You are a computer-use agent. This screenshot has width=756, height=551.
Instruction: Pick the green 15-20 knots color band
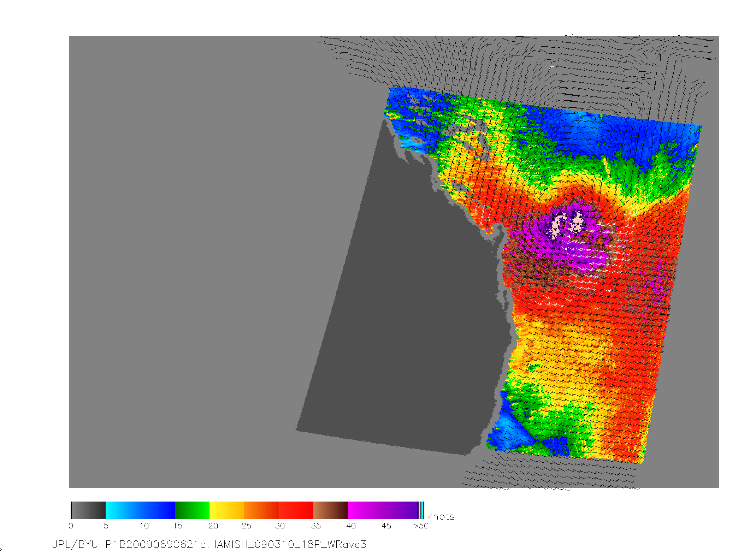point(192,510)
